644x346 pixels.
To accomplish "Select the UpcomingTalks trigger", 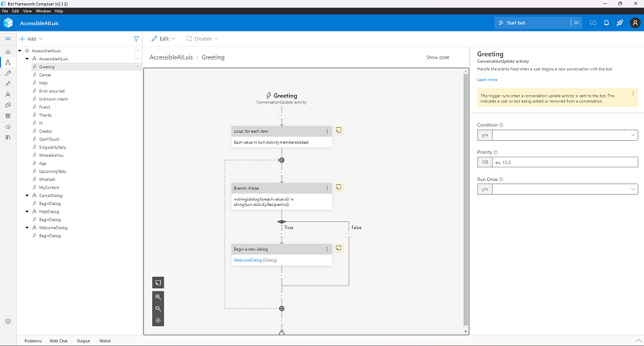I will 52,171.
